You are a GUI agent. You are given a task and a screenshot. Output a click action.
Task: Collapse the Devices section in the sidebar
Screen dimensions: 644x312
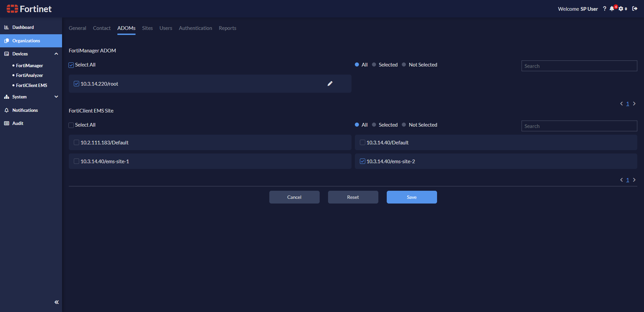[56, 53]
